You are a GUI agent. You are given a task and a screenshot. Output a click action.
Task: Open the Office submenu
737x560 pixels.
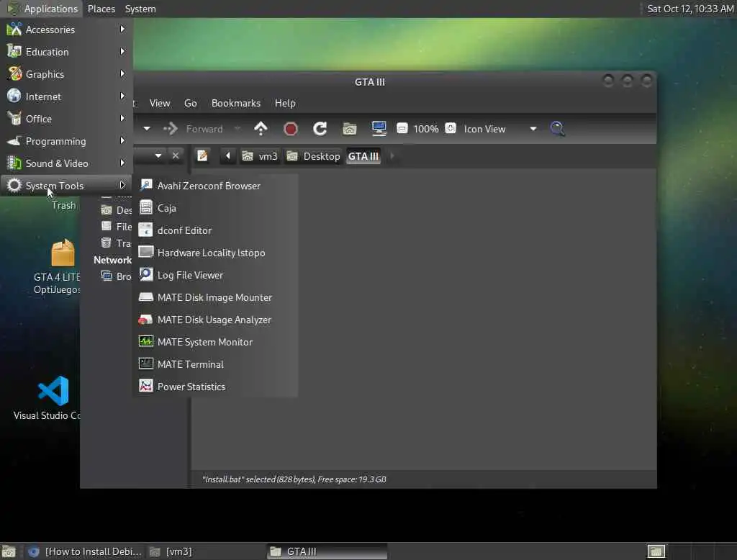[66, 119]
